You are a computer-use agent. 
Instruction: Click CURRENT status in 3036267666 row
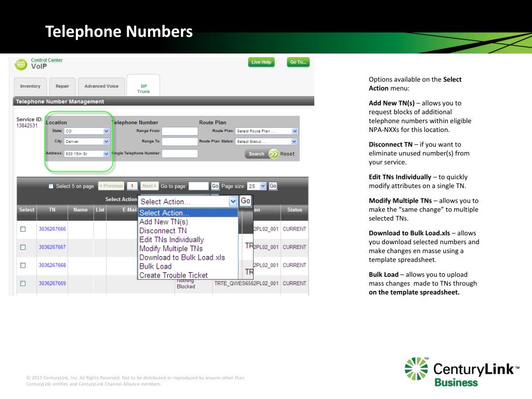click(295, 229)
